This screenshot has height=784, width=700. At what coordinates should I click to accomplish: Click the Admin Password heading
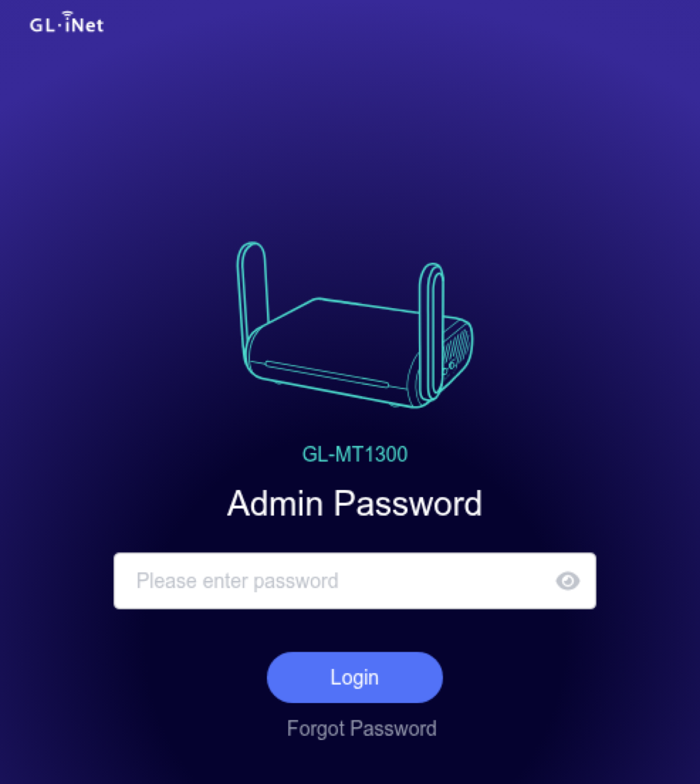(355, 504)
